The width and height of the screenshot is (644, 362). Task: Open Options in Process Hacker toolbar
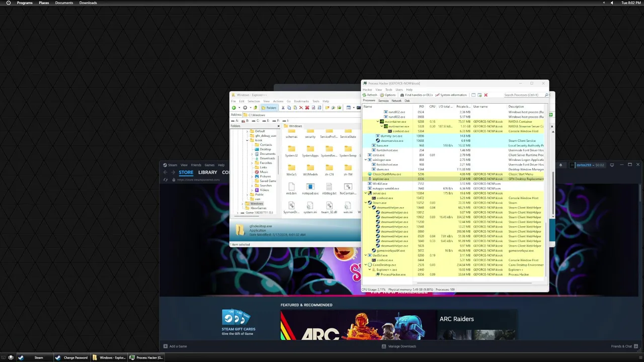point(388,95)
